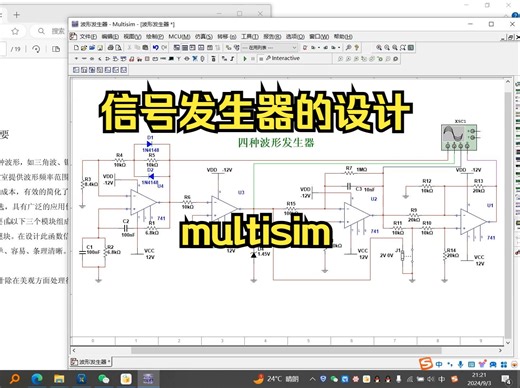Place an indicator component icon

147,58
